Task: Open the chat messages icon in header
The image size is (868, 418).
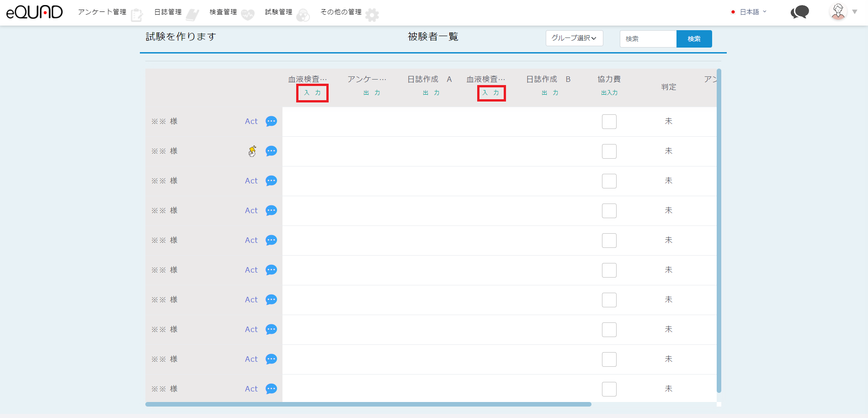Action: pyautogui.click(x=799, y=12)
